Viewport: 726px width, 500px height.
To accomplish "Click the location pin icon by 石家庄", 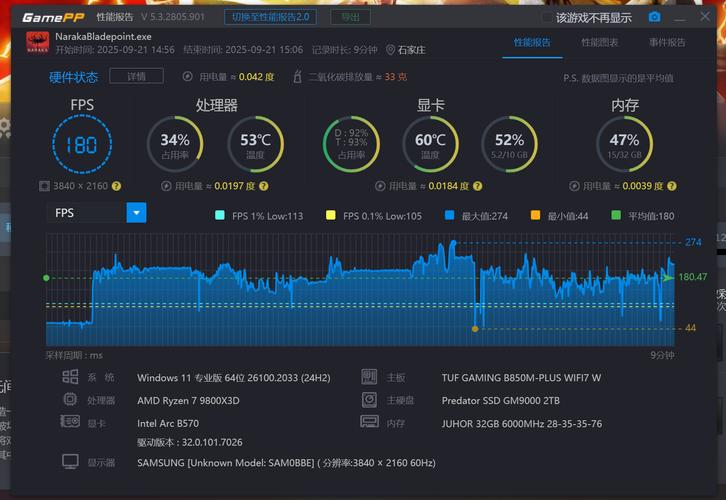I will click(390, 50).
